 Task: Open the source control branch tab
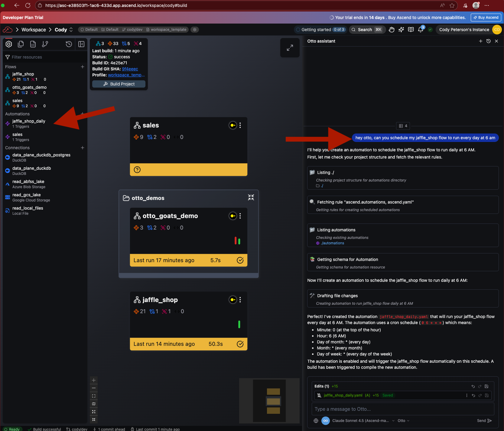45,44
